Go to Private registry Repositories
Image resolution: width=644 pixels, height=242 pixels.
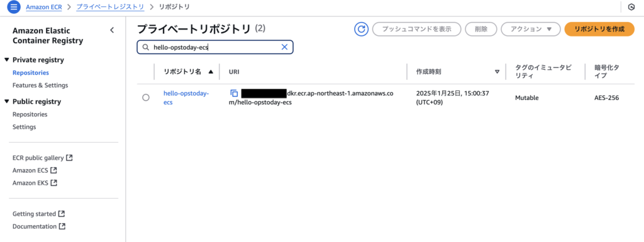(x=31, y=73)
